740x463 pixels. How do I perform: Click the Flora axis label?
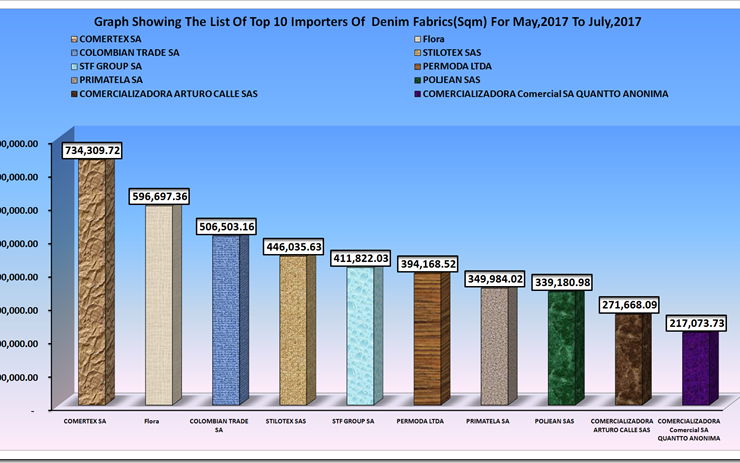point(151,421)
